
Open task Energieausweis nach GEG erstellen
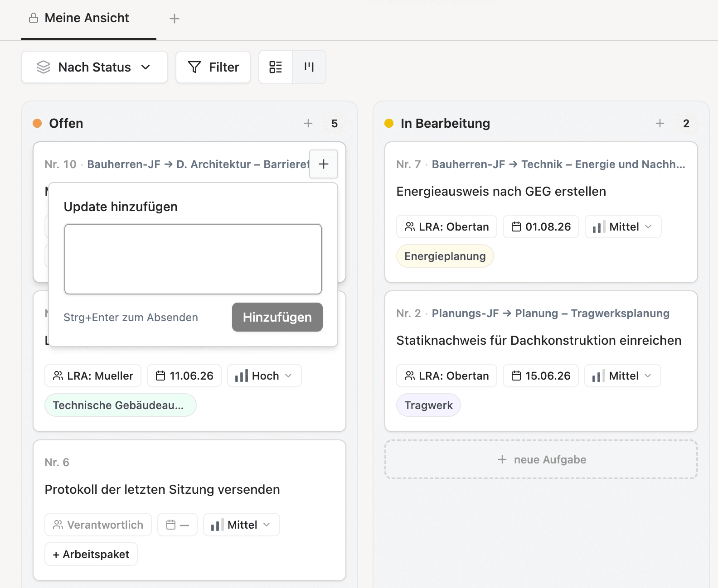pos(501,192)
